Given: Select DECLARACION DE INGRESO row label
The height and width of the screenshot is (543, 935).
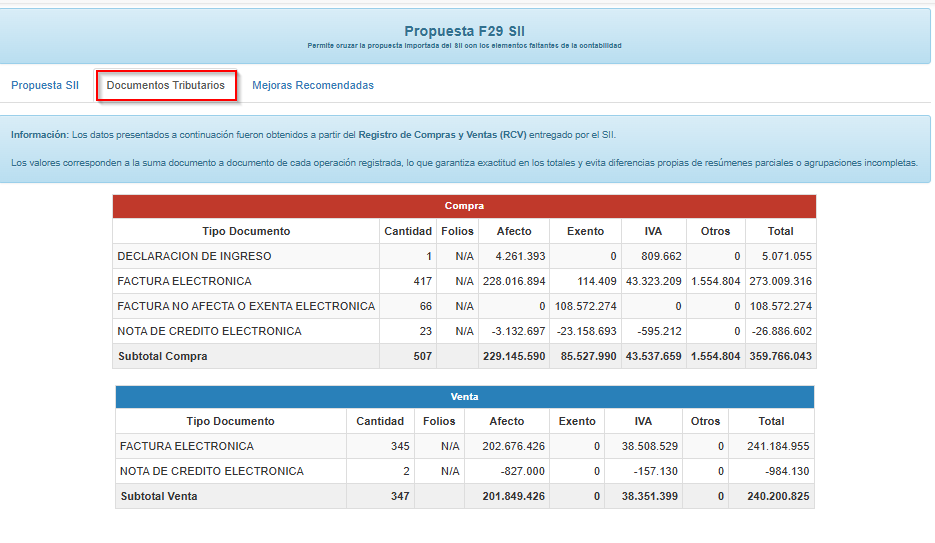Looking at the screenshot, I should click(x=194, y=256).
